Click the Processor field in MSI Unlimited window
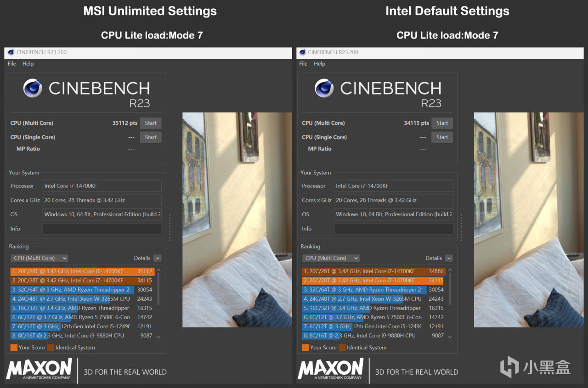The height and width of the screenshot is (388, 588). point(102,186)
